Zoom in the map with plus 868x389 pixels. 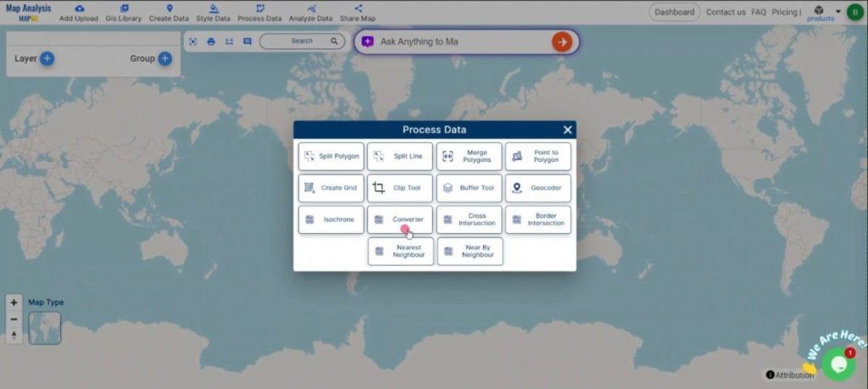coord(14,303)
